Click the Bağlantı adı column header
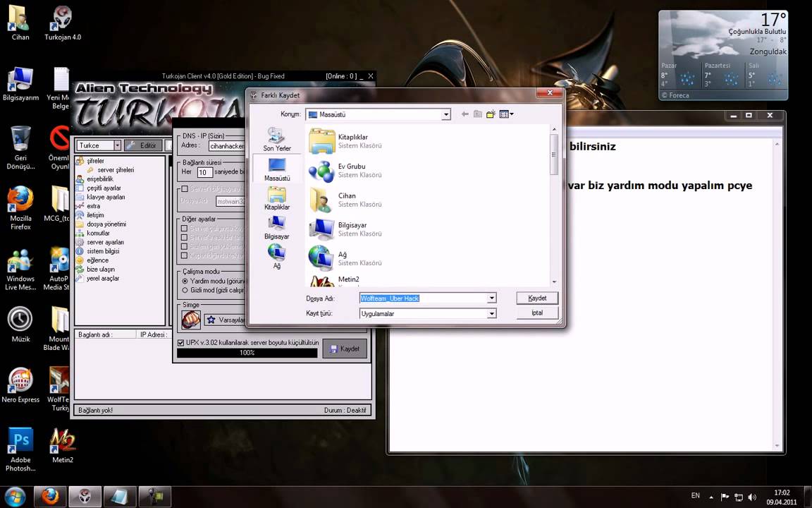Image resolution: width=812 pixels, height=508 pixels. (105, 335)
